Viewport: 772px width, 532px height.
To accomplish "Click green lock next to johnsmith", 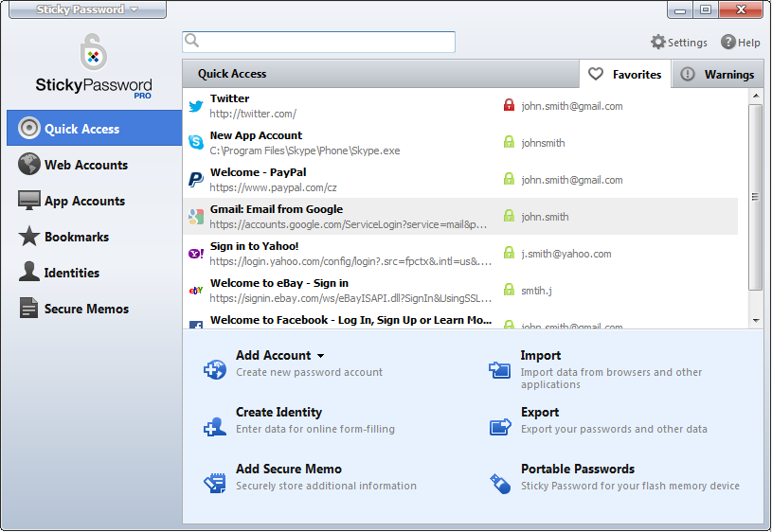I will 509,142.
